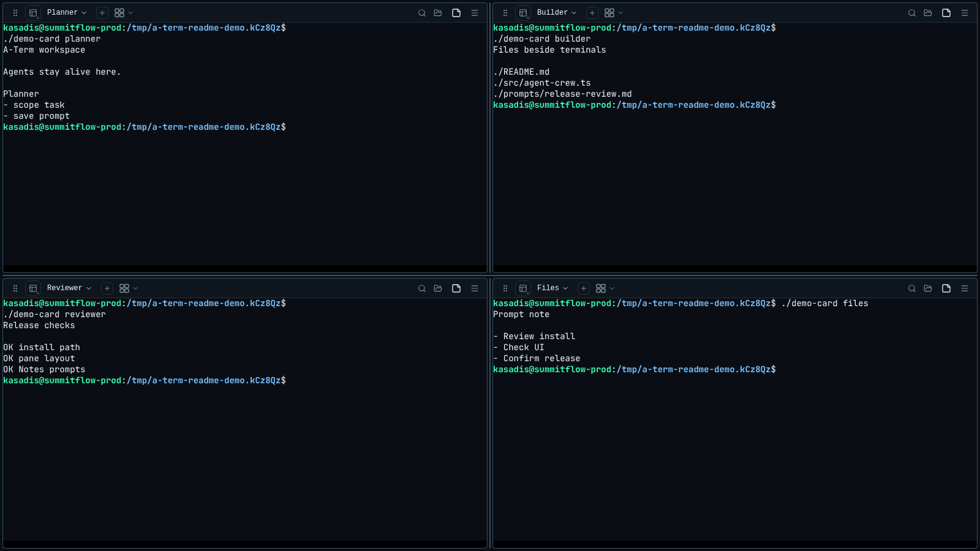Image resolution: width=980 pixels, height=551 pixels.
Task: Click 'Files beside terminals' in Builder terminal
Action: pos(549,50)
